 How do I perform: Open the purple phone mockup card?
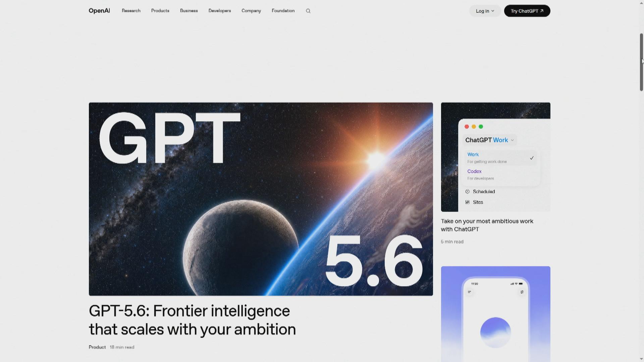click(x=496, y=314)
